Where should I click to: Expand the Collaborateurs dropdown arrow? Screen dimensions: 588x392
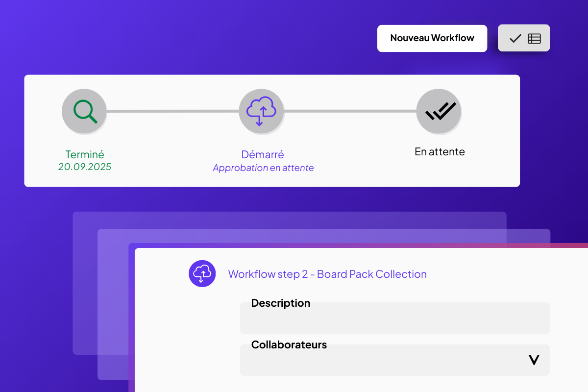[x=534, y=360]
